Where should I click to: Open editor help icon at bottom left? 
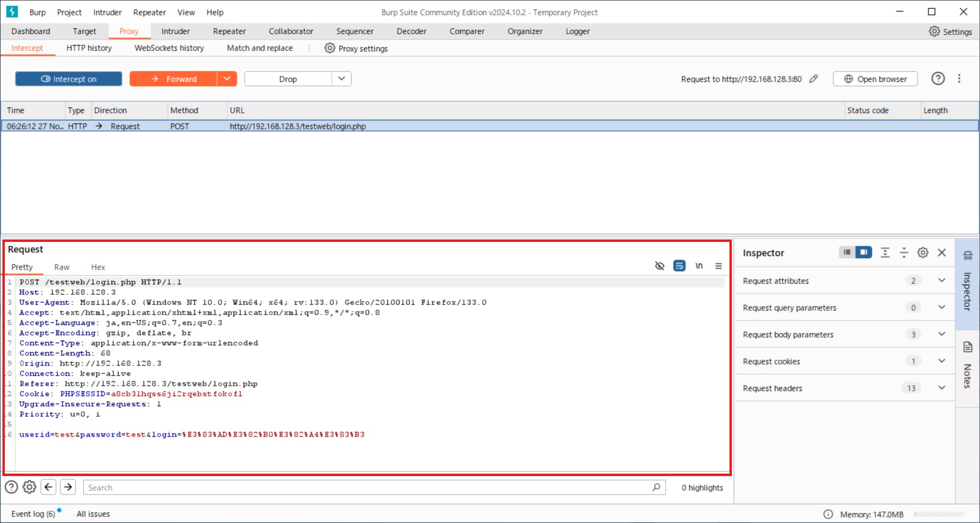[11, 487]
